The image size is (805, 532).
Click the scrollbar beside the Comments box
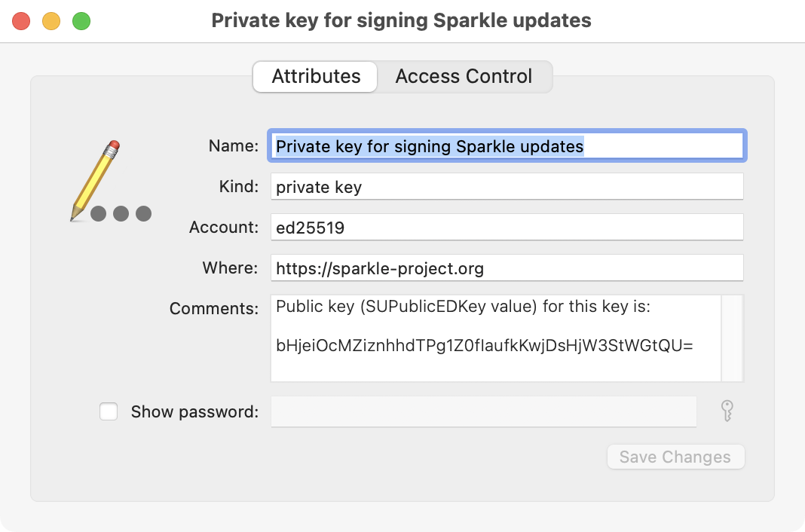(x=733, y=338)
